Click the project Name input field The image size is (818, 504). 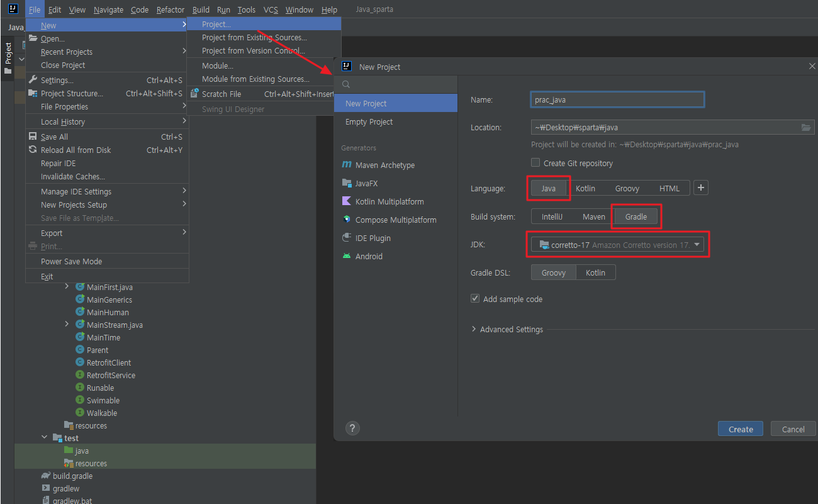click(x=617, y=99)
